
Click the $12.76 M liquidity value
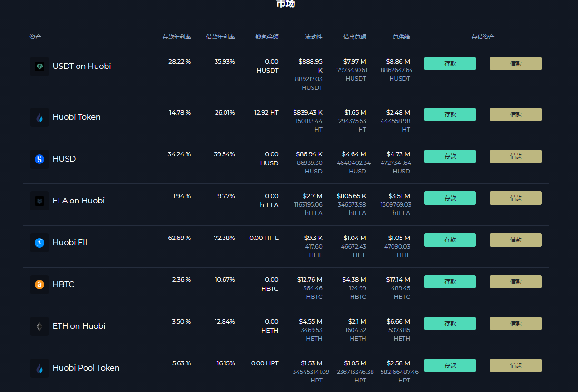click(310, 280)
